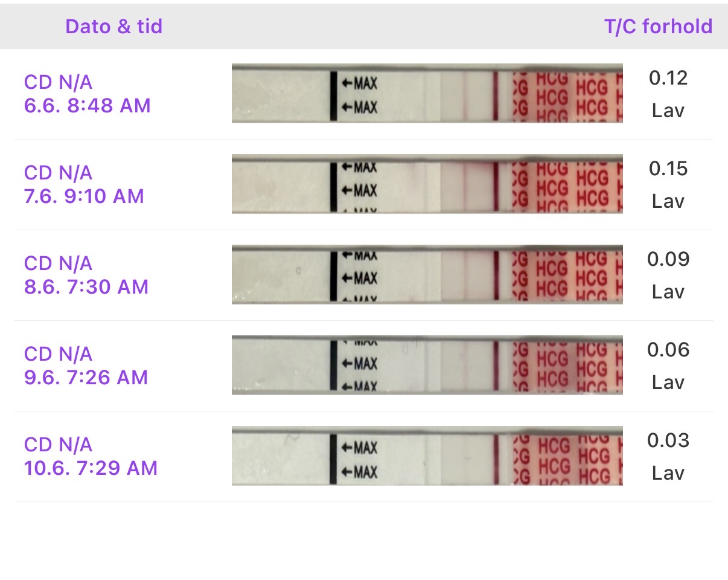728x580 pixels.
Task: Tap the 0.15 T/C ratio value
Action: [x=668, y=169]
